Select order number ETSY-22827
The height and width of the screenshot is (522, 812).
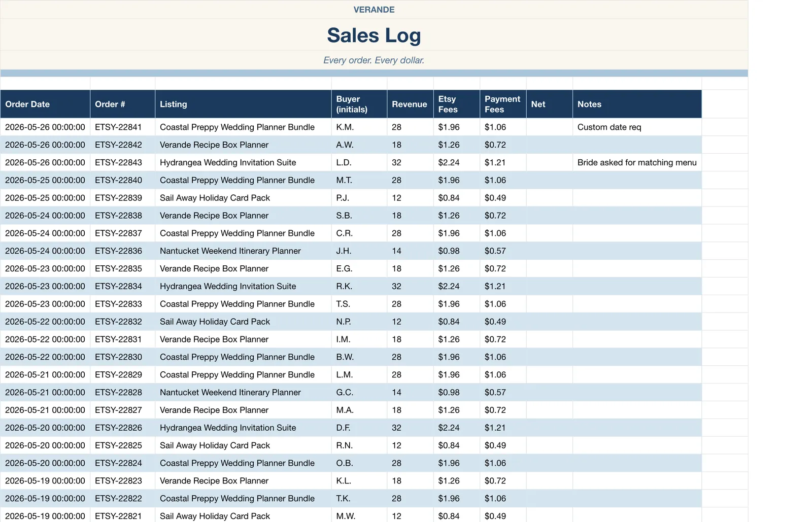(123, 410)
